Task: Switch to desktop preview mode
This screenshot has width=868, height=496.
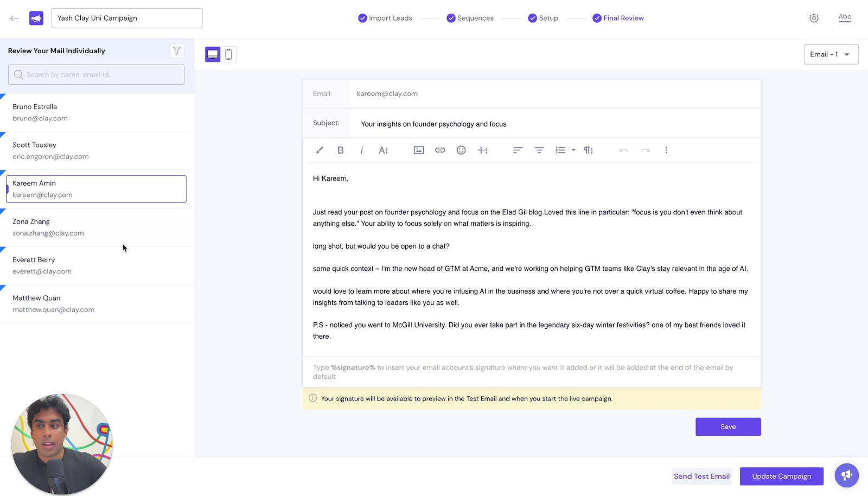Action: click(213, 54)
